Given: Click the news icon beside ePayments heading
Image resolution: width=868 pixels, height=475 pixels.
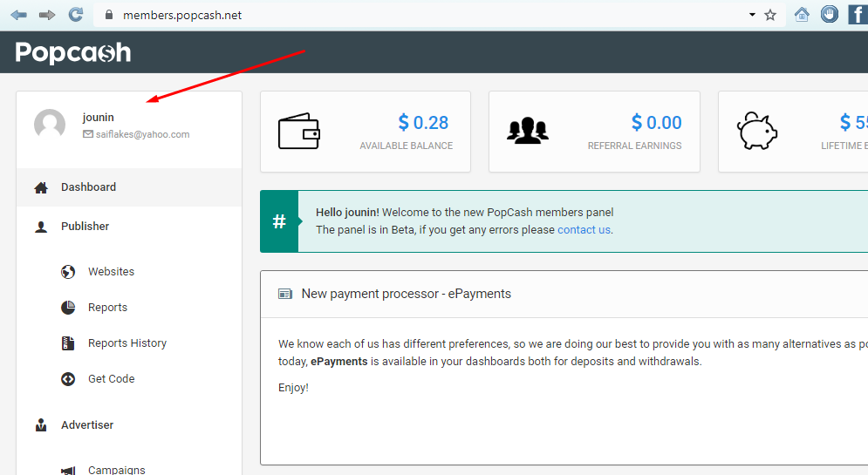Looking at the screenshot, I should [x=285, y=294].
